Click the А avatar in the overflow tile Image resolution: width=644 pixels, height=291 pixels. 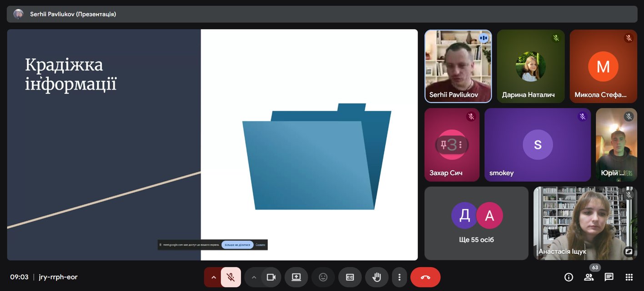pyautogui.click(x=489, y=216)
